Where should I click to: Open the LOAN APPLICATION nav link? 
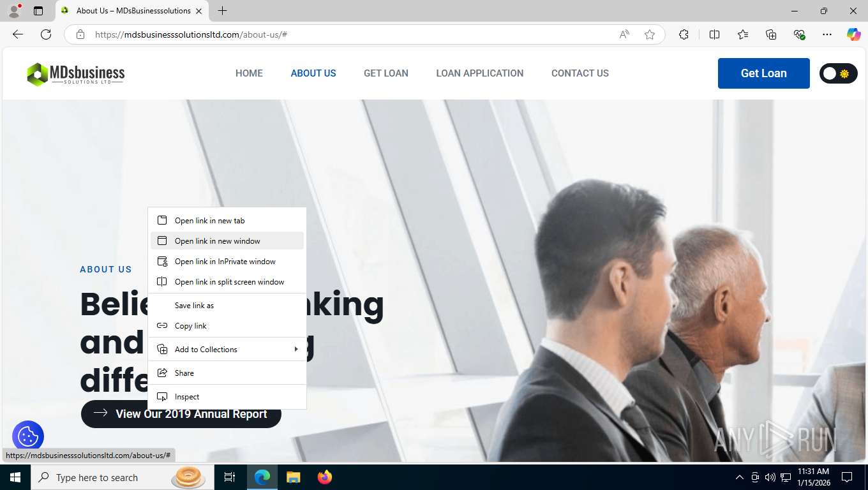(x=480, y=73)
